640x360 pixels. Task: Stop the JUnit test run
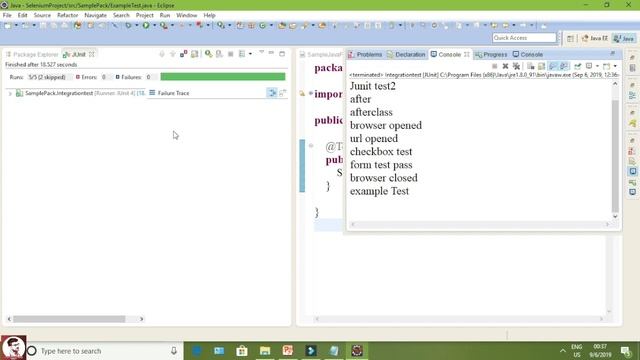(230, 54)
